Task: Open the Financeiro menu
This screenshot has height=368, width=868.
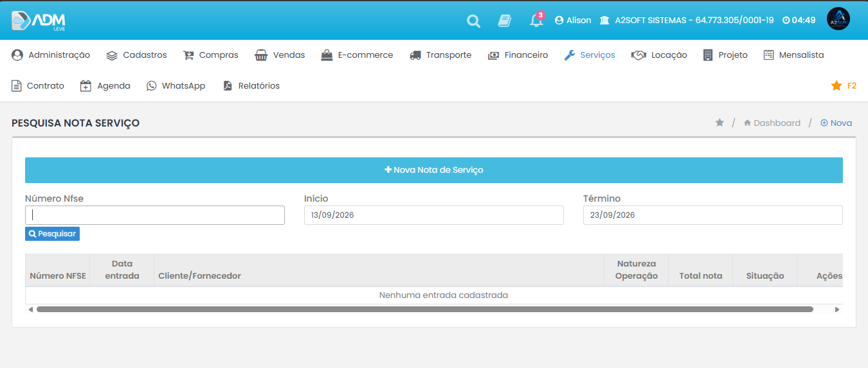Action: [518, 55]
